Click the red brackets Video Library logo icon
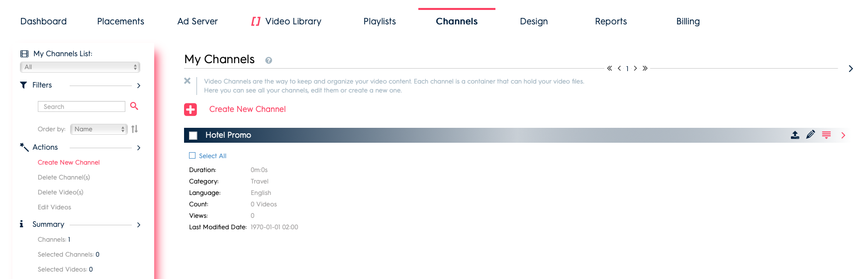This screenshot has height=279, width=868. pos(256,21)
